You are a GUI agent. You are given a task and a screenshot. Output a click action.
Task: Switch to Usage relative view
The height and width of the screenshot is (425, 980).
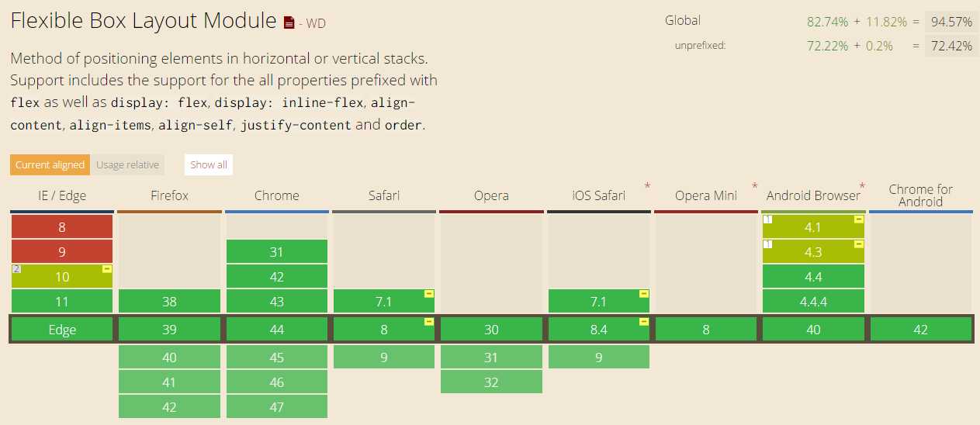tap(128, 164)
